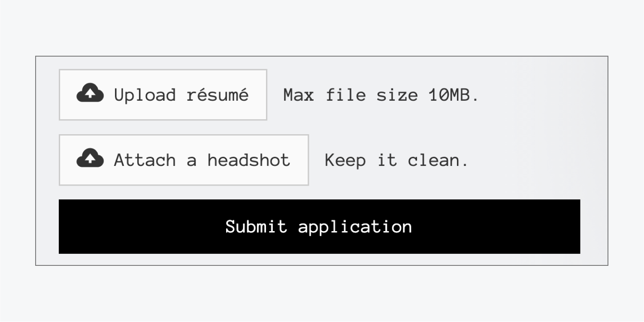Submit the application with the black button
644x322 pixels.
point(319,226)
